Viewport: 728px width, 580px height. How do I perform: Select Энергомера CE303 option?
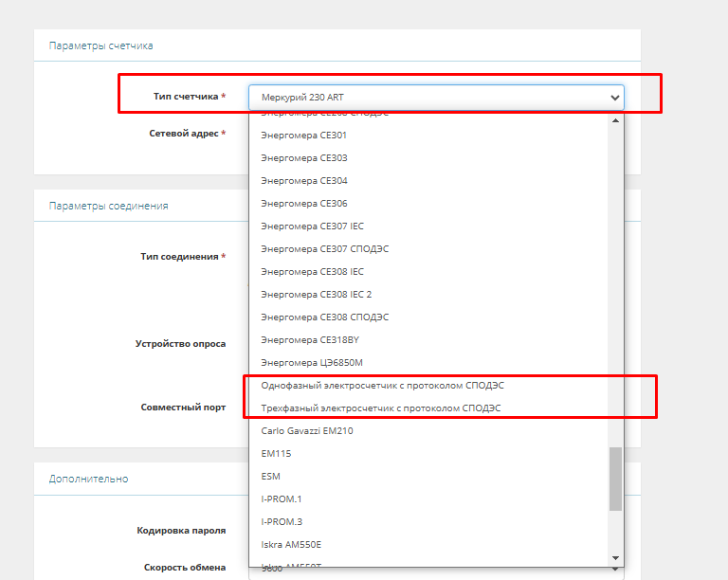(x=428, y=158)
